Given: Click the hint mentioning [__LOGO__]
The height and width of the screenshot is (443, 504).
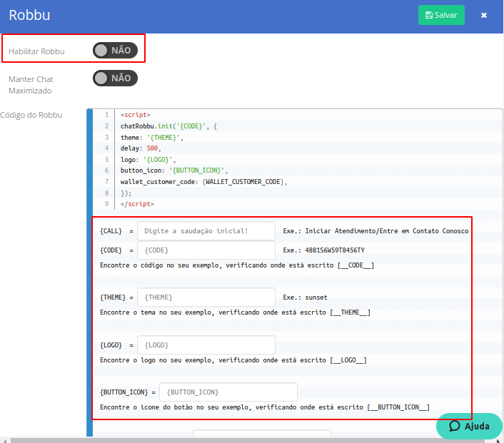Looking at the screenshot, I should pyautogui.click(x=233, y=360).
